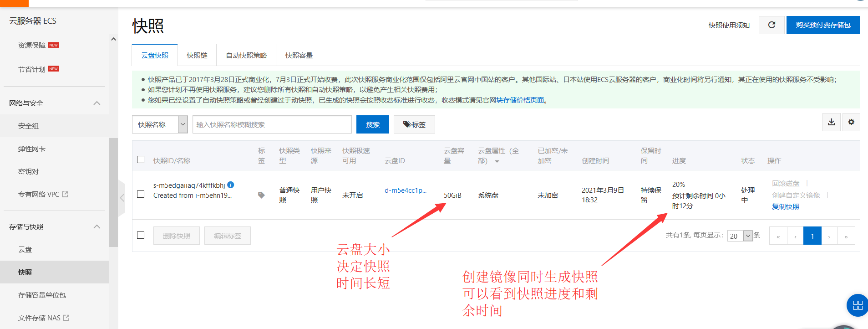Click the 回滚磁盘 action link
868x329 pixels.
(786, 183)
